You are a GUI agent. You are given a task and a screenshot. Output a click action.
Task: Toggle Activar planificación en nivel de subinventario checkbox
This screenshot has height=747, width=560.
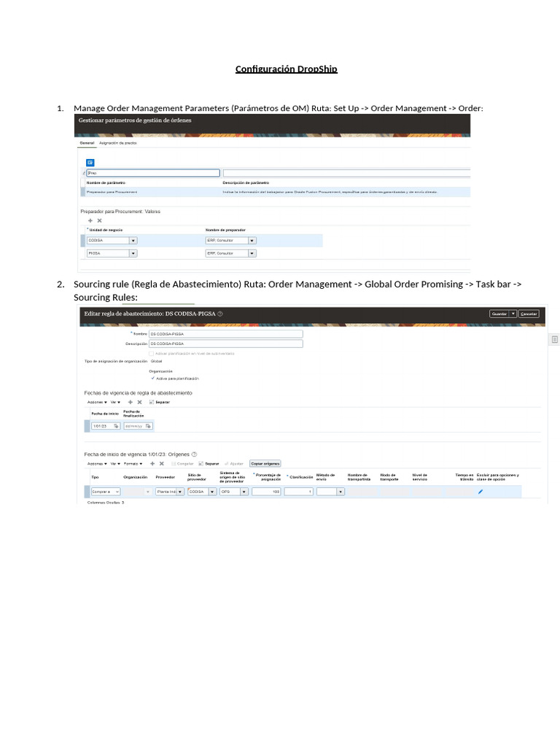tap(152, 354)
